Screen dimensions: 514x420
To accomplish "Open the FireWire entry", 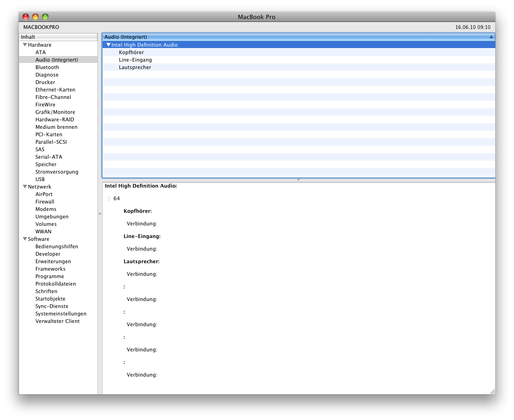I will (x=45, y=105).
